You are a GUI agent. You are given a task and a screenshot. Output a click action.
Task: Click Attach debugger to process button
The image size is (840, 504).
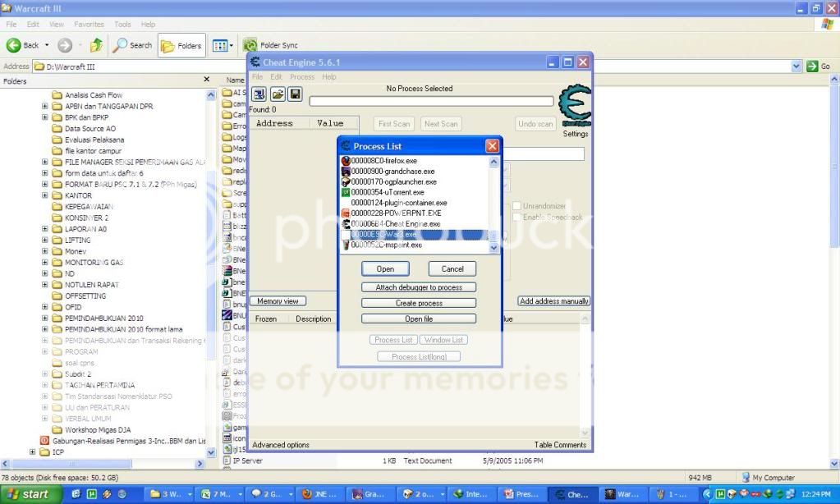(x=419, y=287)
